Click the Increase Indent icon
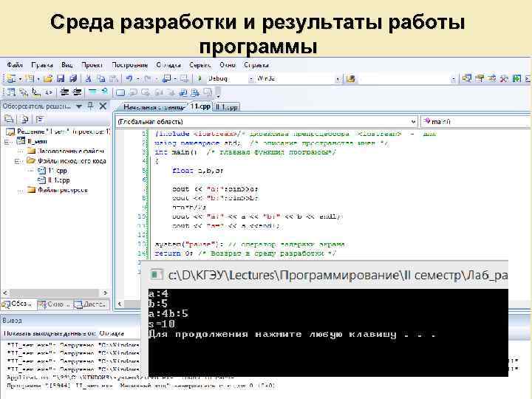 (x=78, y=92)
